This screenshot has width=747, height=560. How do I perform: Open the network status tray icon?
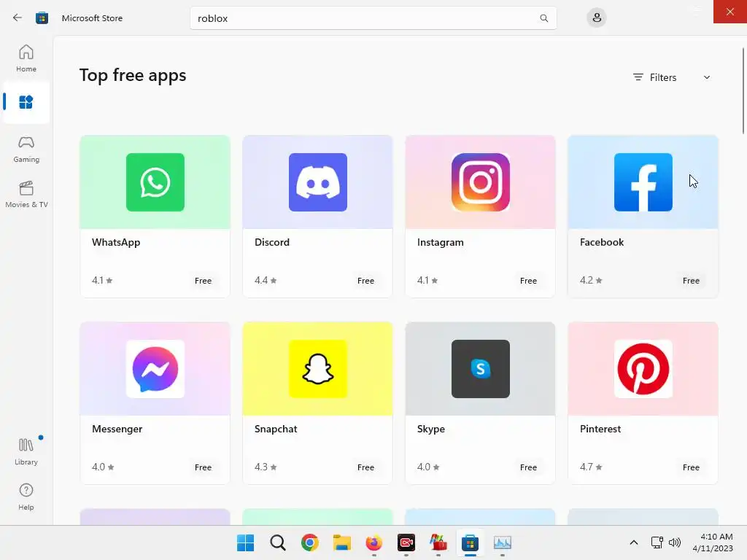[657, 542]
